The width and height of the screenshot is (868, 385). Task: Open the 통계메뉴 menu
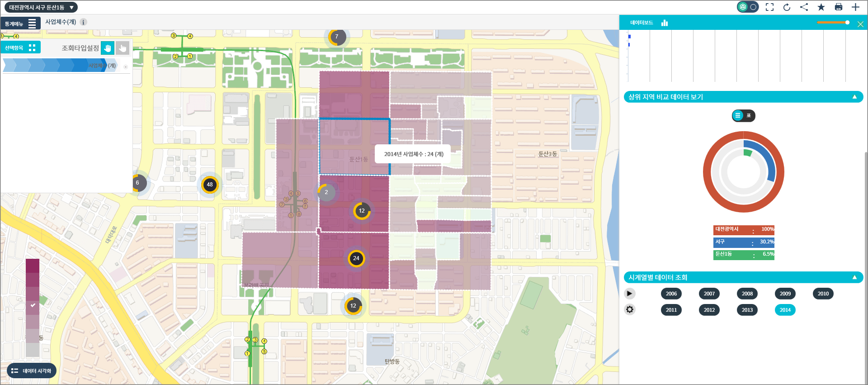[x=20, y=24]
